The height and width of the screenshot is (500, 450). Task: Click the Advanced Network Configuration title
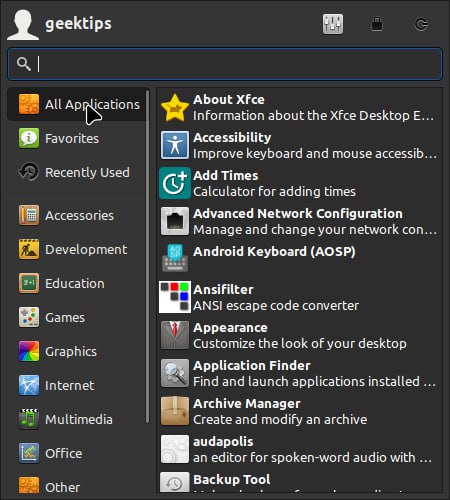point(298,214)
